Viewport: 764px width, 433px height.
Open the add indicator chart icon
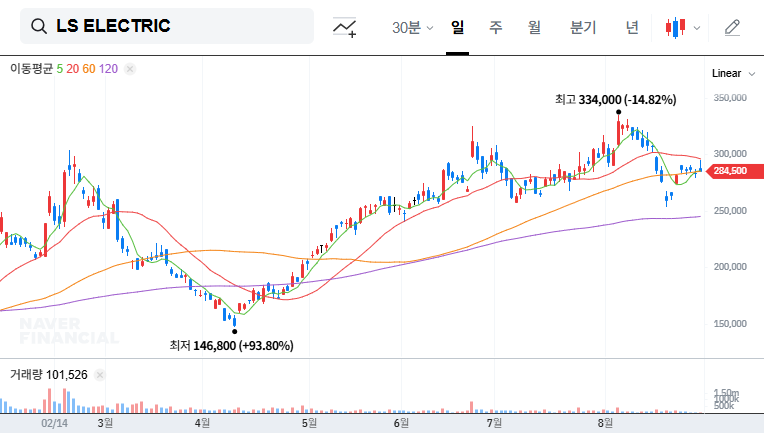344,27
